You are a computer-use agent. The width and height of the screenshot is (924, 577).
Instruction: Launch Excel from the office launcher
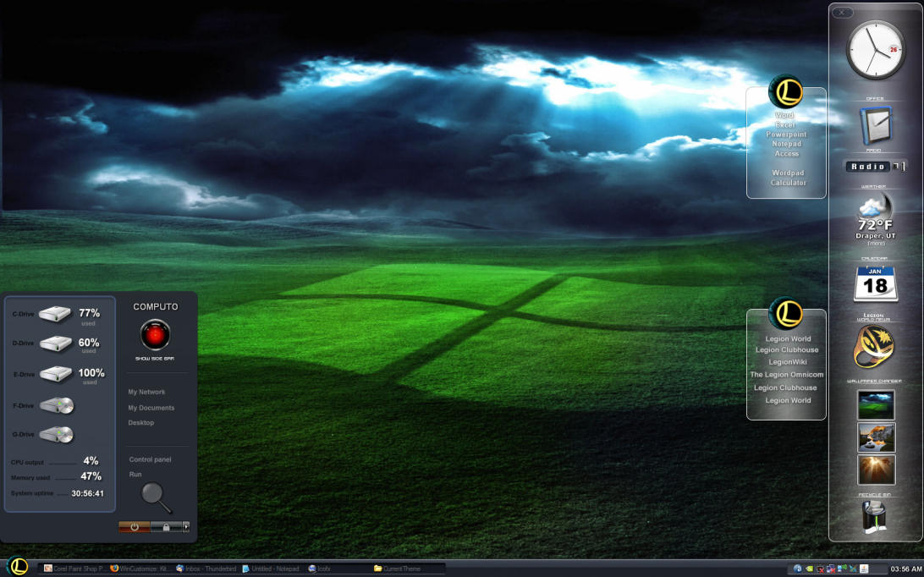[785, 125]
